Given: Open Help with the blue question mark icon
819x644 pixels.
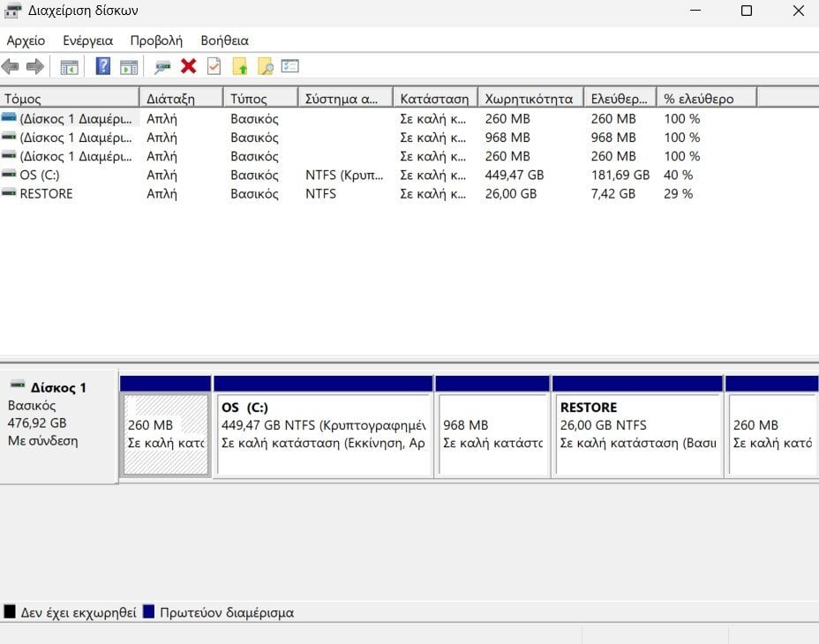Looking at the screenshot, I should point(103,66).
